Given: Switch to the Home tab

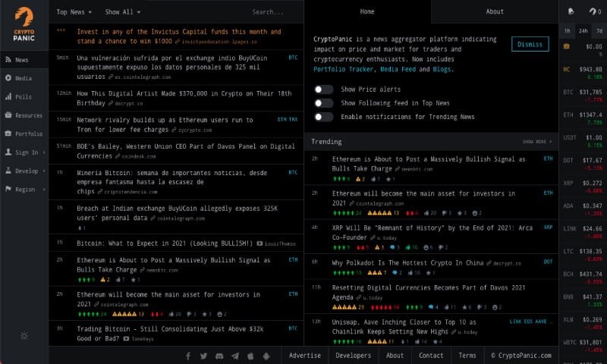Looking at the screenshot, I should coord(367,11).
